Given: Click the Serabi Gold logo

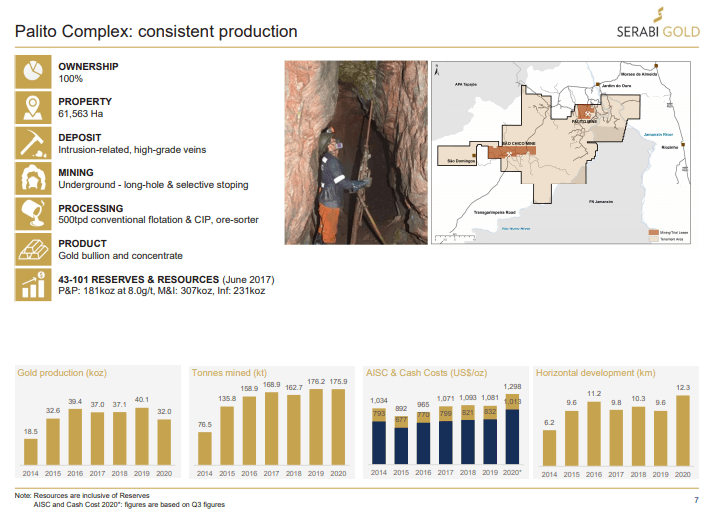Looking at the screenshot, I should click(658, 23).
